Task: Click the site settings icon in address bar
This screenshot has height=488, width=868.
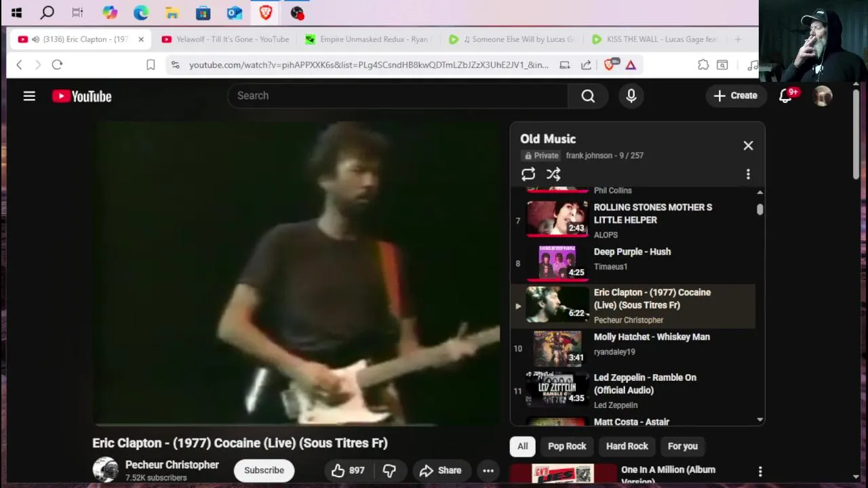Action: (176, 65)
